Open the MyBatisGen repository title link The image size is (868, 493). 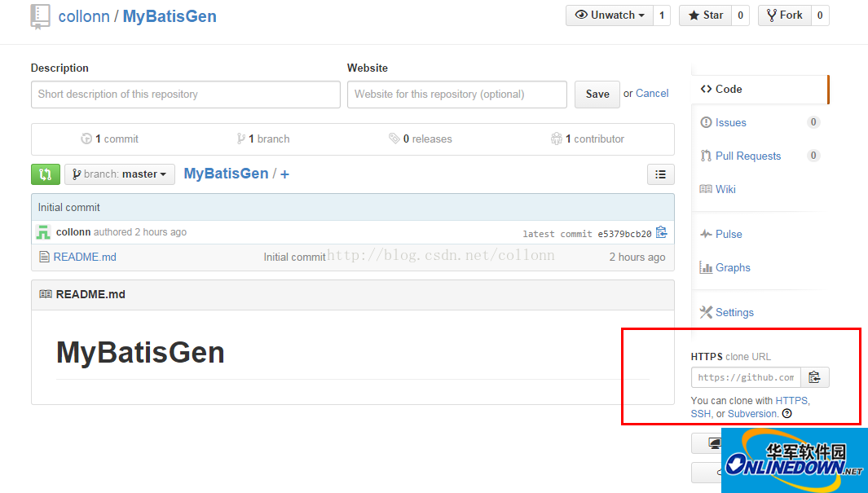coord(170,16)
